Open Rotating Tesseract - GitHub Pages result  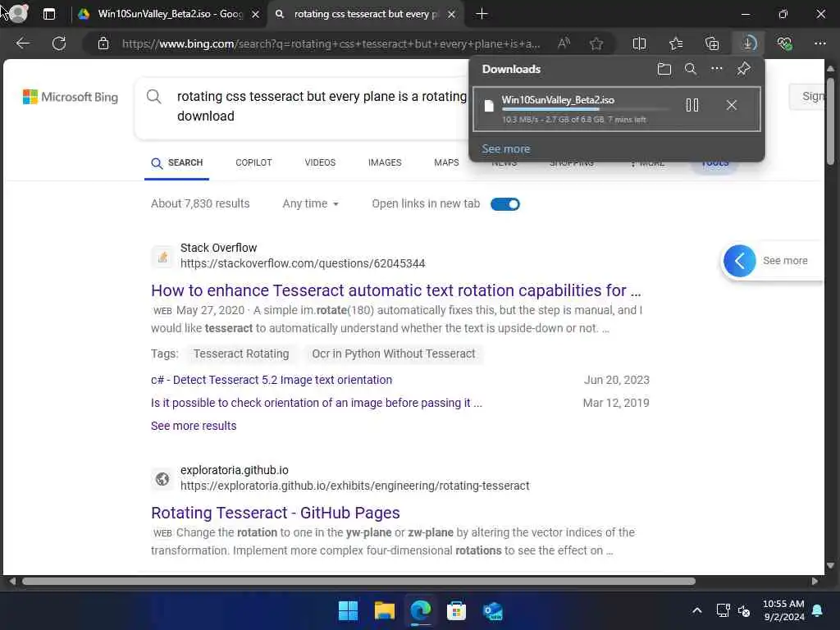pyautogui.click(x=276, y=513)
